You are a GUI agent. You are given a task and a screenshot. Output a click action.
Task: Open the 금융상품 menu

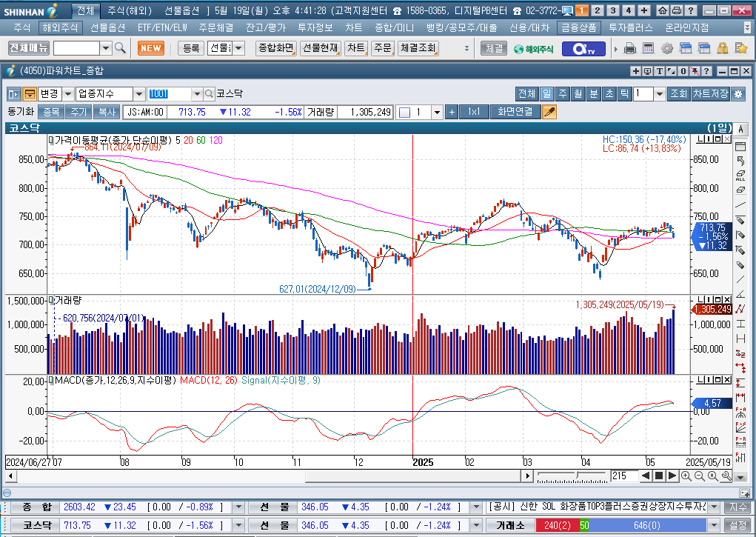coord(578,28)
